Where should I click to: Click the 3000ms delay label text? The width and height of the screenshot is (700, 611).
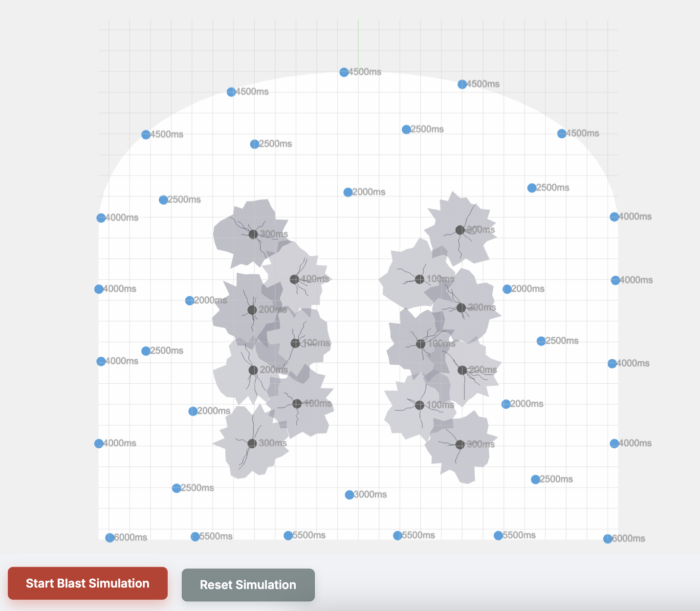coord(371,495)
